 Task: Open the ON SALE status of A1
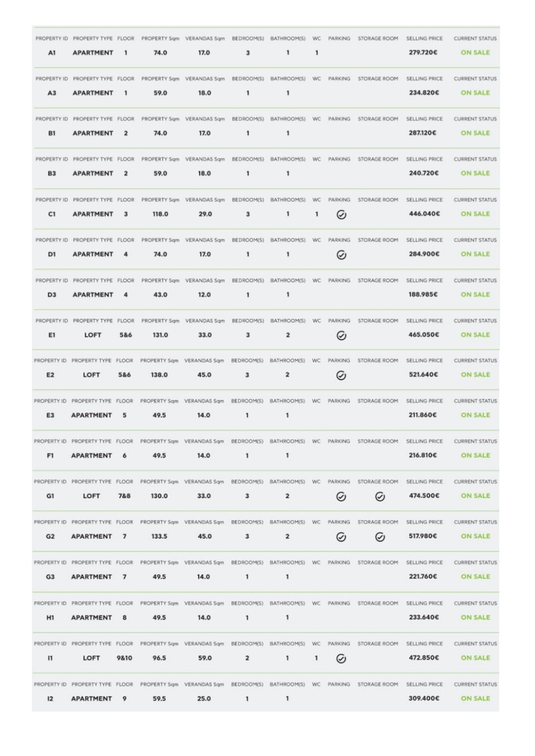[x=475, y=52]
